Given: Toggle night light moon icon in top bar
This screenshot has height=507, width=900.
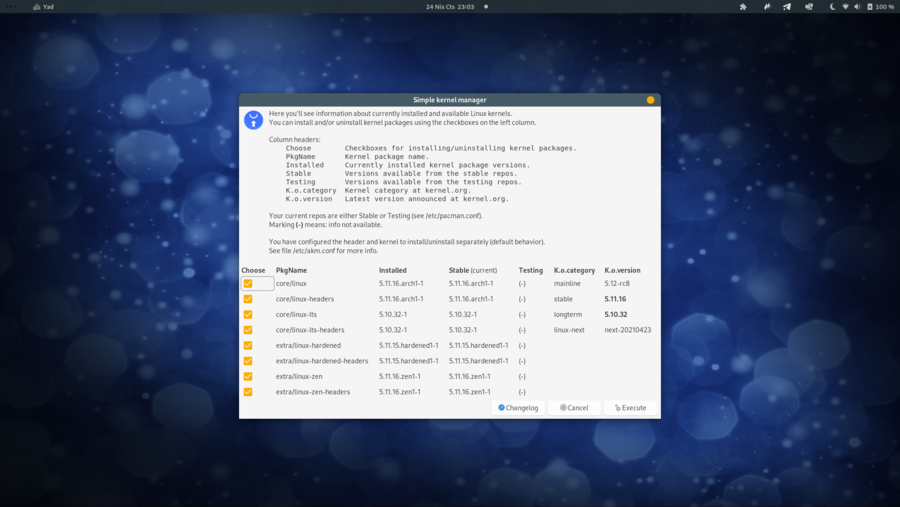Looking at the screenshot, I should (832, 7).
